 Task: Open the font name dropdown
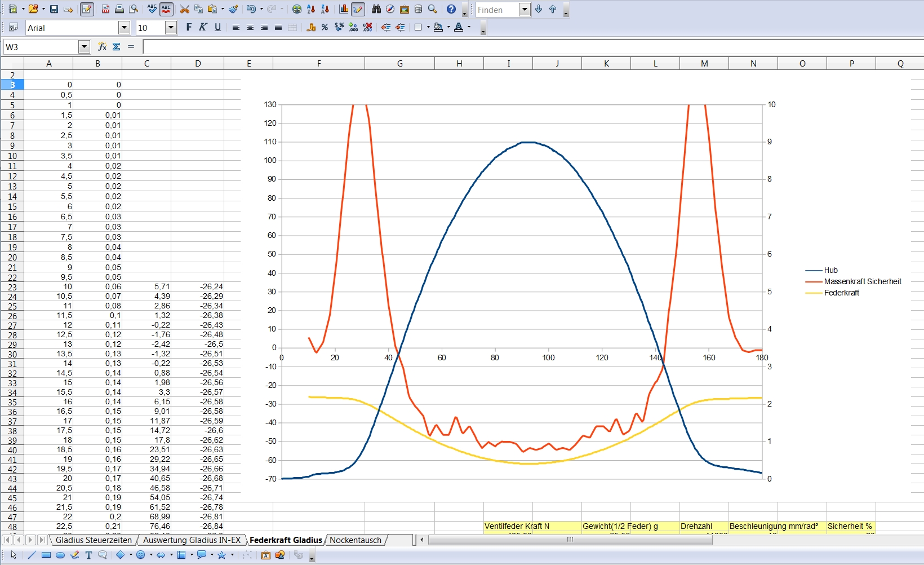point(125,28)
